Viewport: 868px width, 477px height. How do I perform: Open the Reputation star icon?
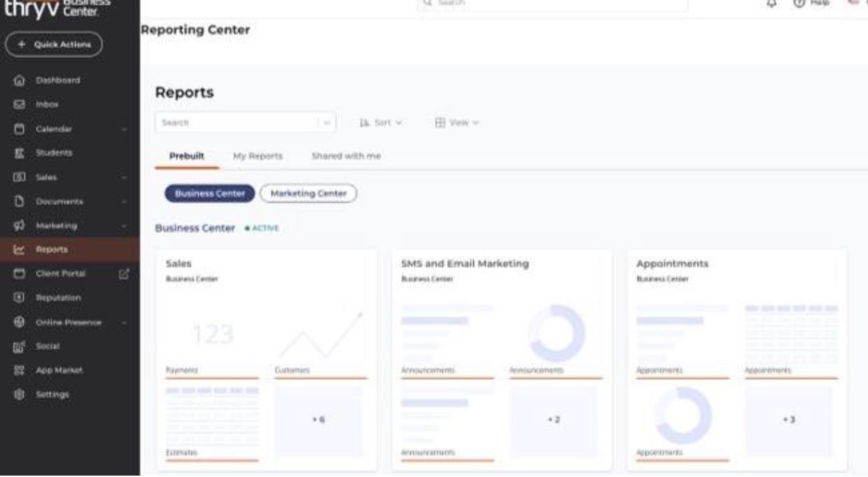(20, 298)
